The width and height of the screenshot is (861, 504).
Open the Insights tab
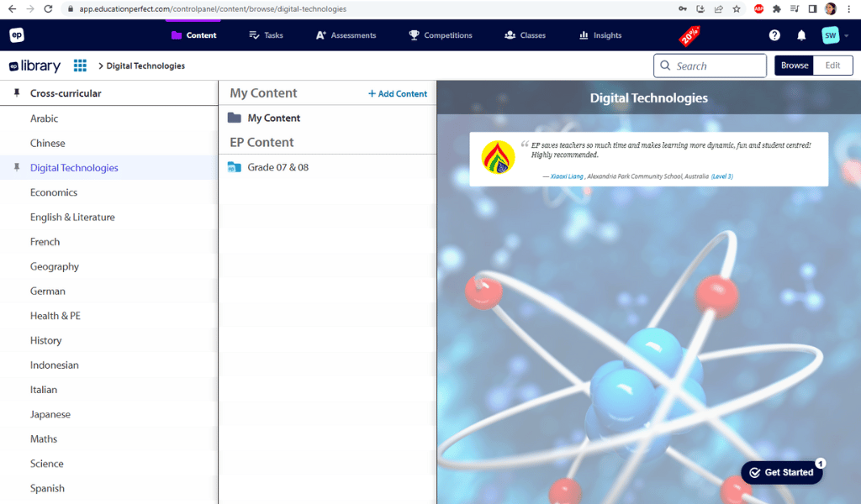[x=600, y=35]
